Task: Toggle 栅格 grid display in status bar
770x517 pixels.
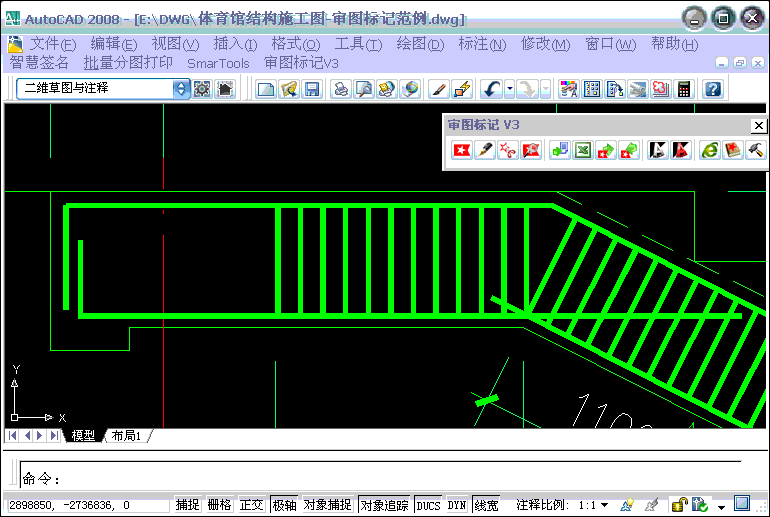Action: [x=219, y=505]
